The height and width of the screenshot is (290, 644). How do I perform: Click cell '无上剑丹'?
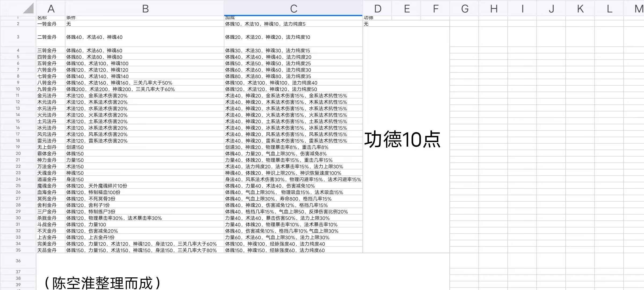click(51, 147)
